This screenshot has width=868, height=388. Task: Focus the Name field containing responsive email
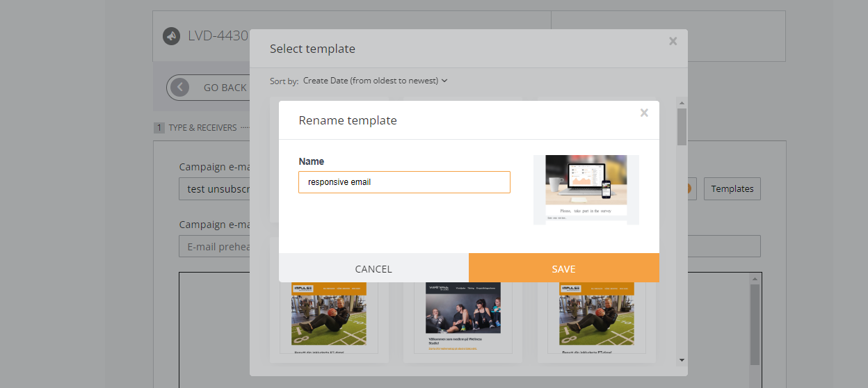404,182
